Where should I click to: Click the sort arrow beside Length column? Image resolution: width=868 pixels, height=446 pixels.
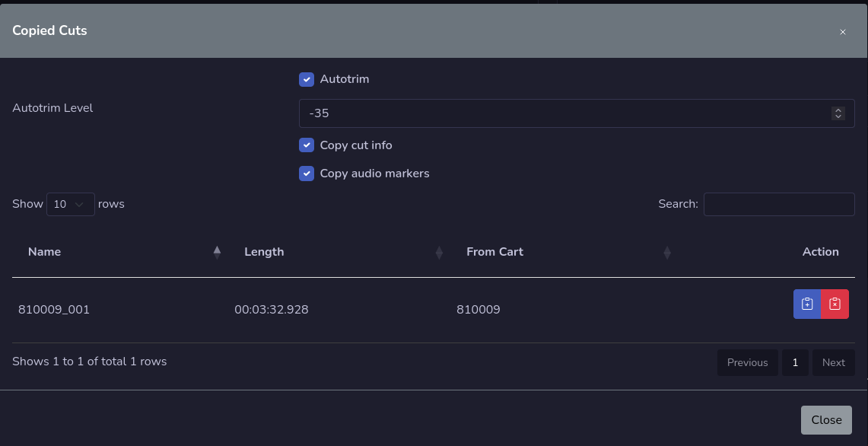click(439, 251)
